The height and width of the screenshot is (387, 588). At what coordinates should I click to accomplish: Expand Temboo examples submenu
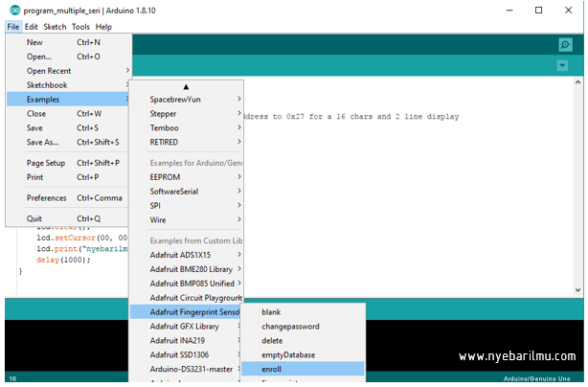click(187, 127)
